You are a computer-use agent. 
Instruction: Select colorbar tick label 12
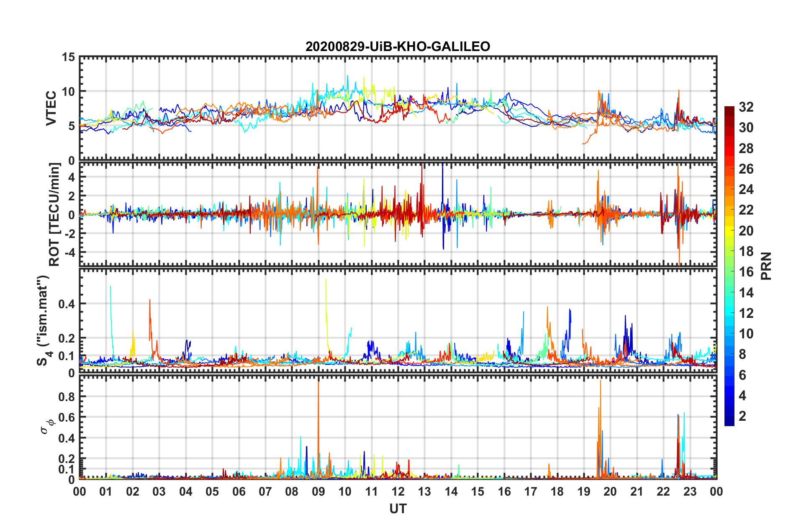[x=746, y=313]
